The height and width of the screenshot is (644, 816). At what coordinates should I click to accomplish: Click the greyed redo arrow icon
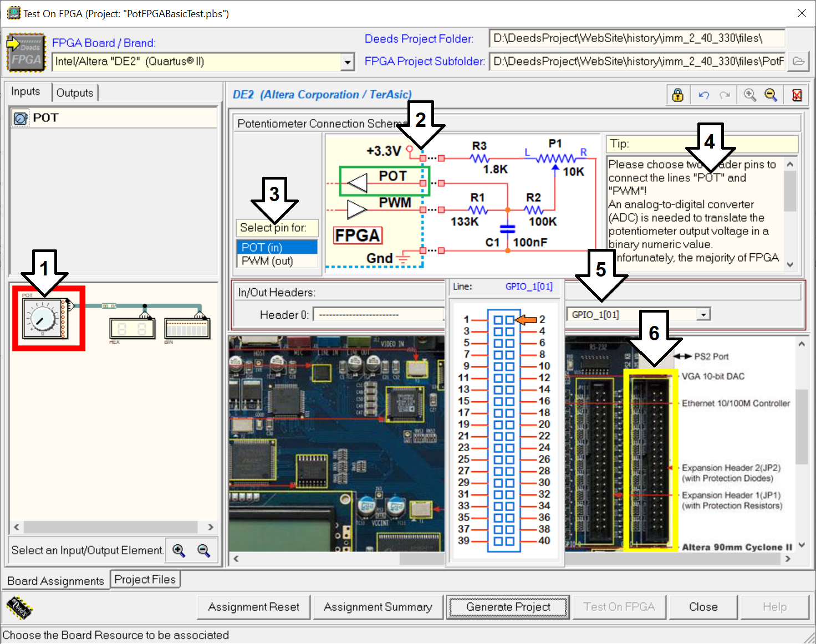point(725,95)
